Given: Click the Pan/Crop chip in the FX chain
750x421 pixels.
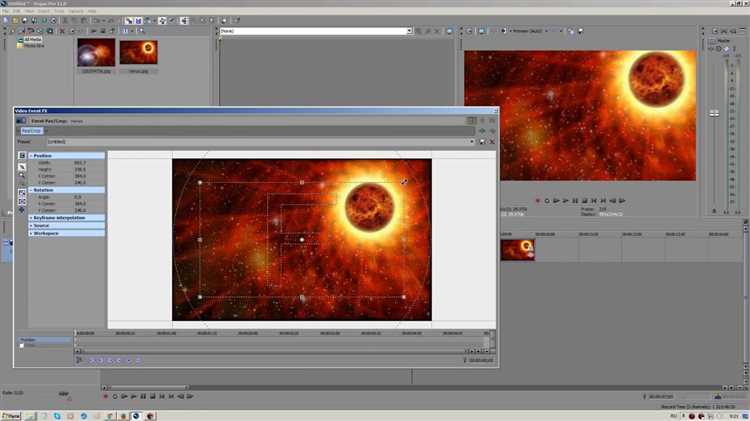Looking at the screenshot, I should (x=33, y=131).
